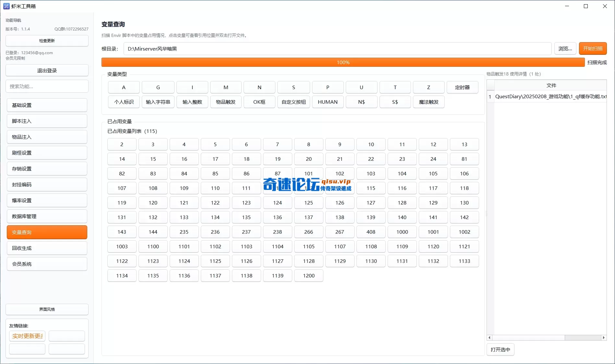The width and height of the screenshot is (615, 364).
Task: Click the 虾米工具箱 app icon in title bar
Action: pyautogui.click(x=6, y=6)
